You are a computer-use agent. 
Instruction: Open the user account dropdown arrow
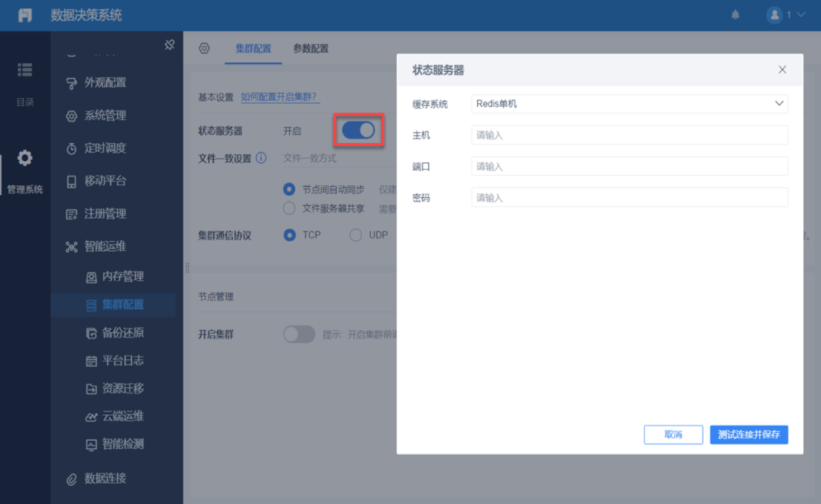click(800, 15)
